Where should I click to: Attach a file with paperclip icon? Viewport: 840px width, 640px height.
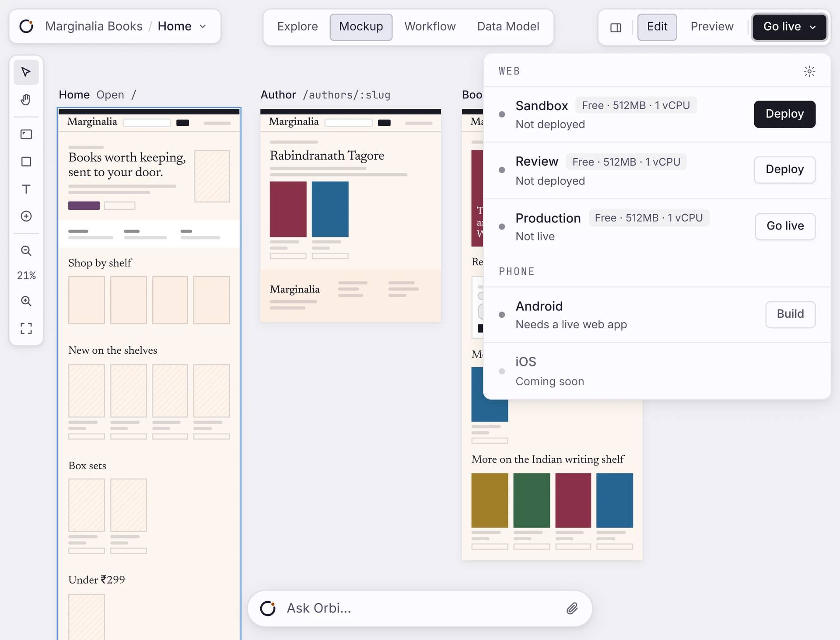click(x=572, y=609)
